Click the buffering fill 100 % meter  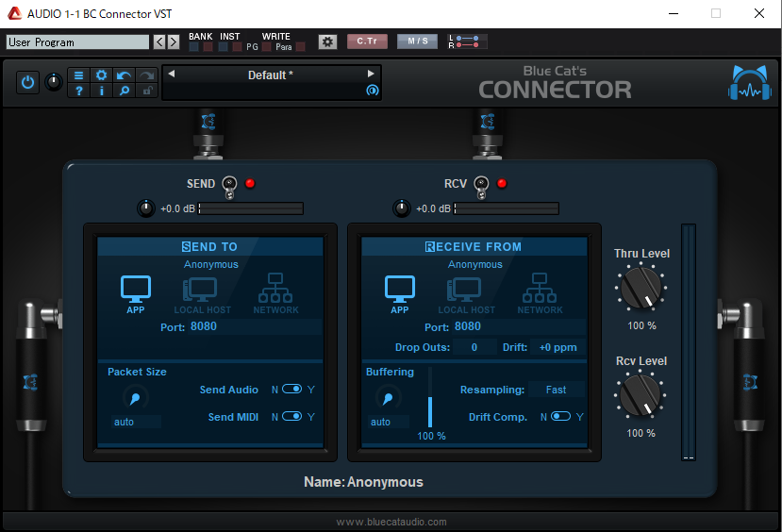click(430, 397)
